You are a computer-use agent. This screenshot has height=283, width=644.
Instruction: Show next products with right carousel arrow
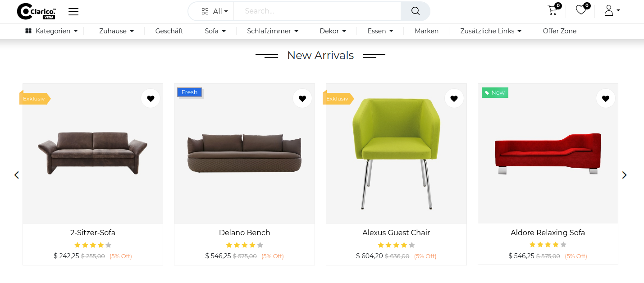click(x=624, y=175)
